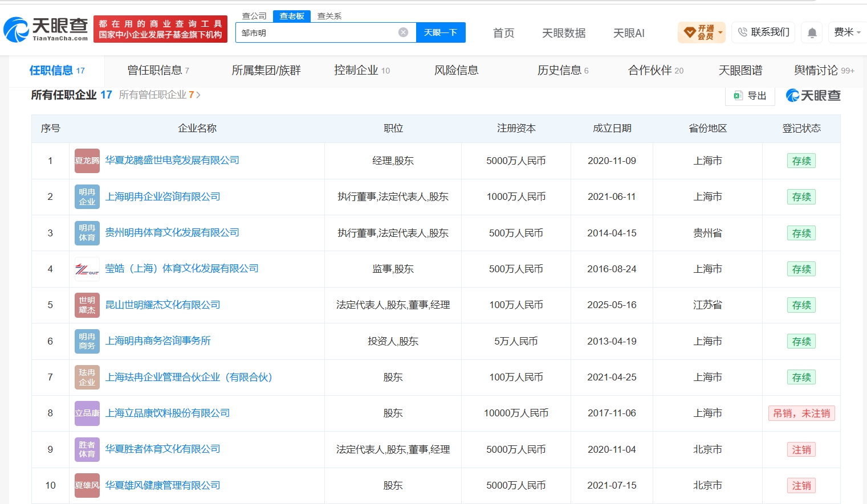Open 莹皓（上海）体育文化 company logo

click(87, 269)
